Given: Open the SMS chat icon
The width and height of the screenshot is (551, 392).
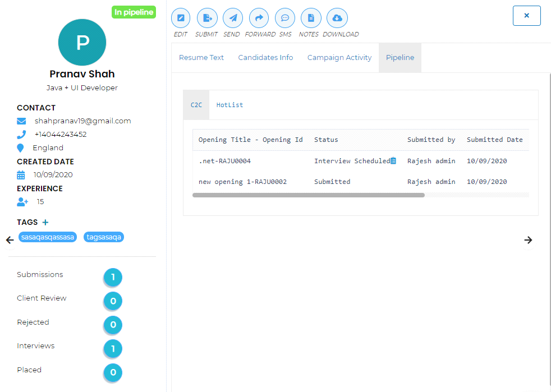Looking at the screenshot, I should pyautogui.click(x=285, y=18).
